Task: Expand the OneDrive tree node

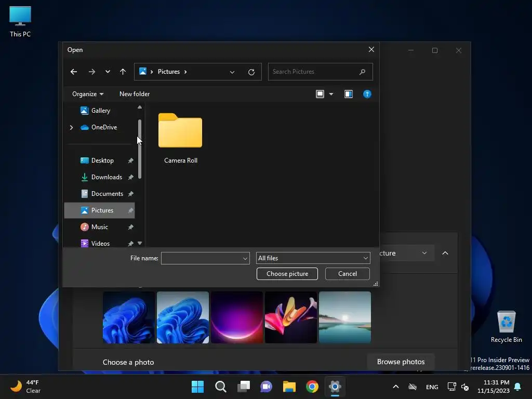Action: click(71, 127)
